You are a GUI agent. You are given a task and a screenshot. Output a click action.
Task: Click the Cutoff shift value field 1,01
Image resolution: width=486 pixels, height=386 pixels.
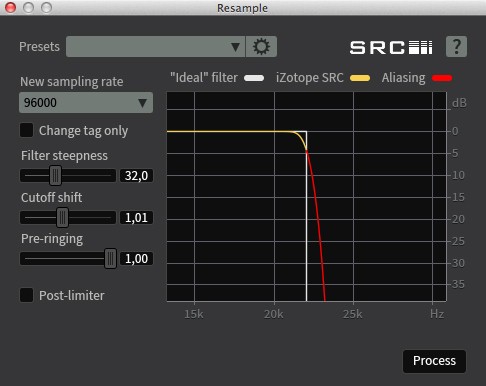coord(136,217)
